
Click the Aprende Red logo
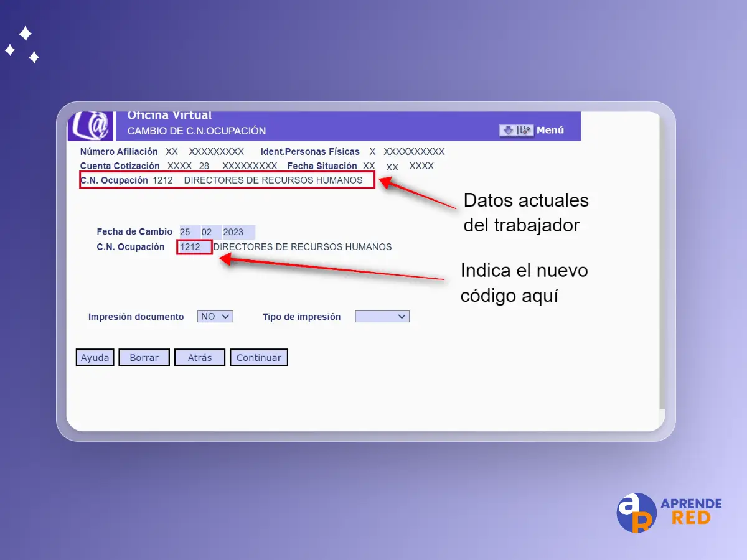pos(666,513)
